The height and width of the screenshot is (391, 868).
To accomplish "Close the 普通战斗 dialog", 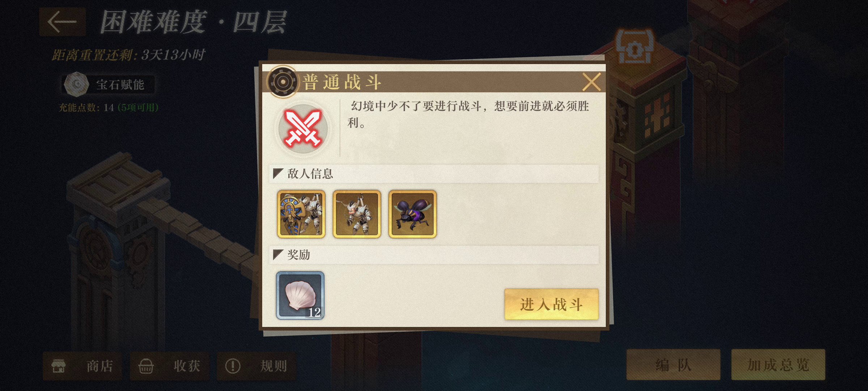I will tap(591, 82).
